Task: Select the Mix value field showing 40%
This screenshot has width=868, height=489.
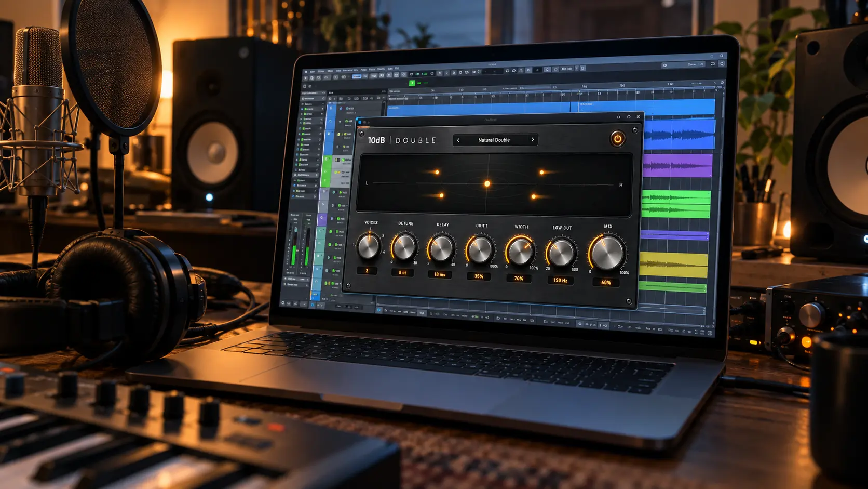Action: click(606, 283)
